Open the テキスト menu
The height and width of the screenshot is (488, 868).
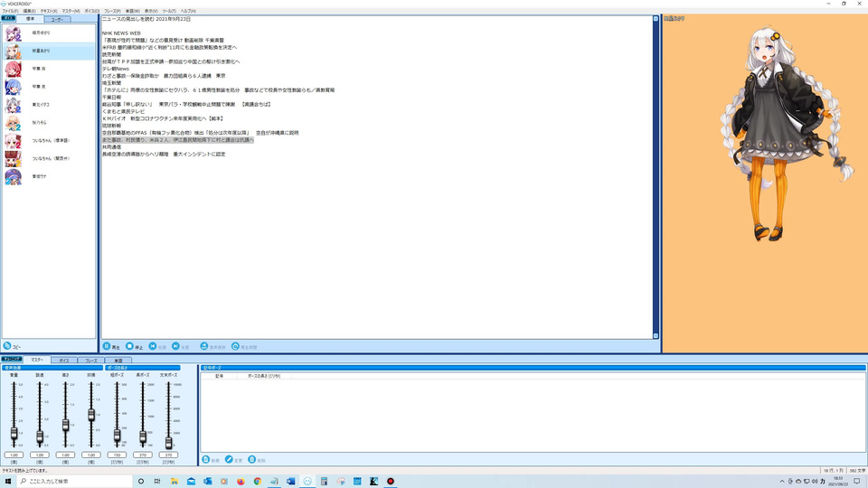point(49,11)
